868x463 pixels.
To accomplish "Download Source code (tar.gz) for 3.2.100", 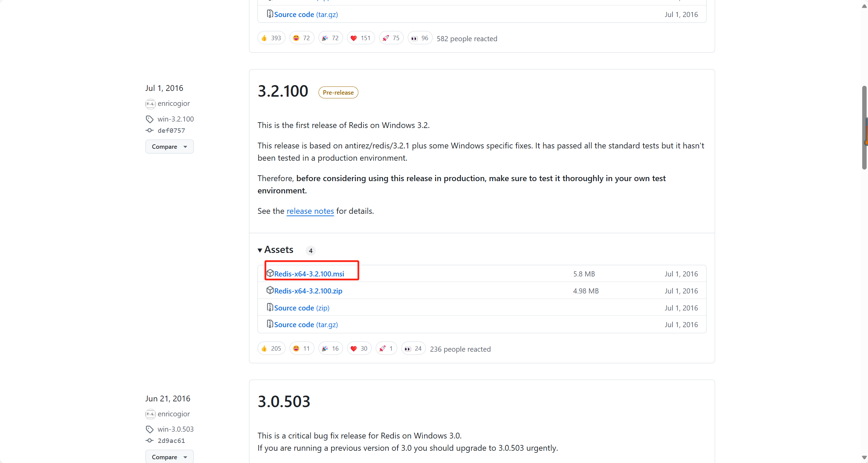I will tap(306, 325).
